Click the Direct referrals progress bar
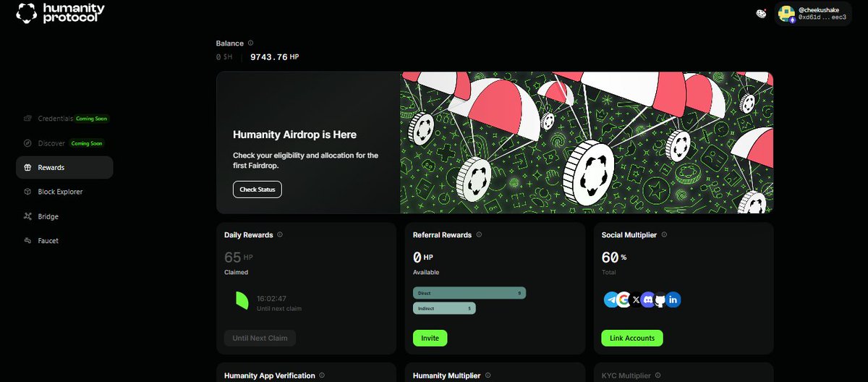868x382 pixels. (469, 293)
